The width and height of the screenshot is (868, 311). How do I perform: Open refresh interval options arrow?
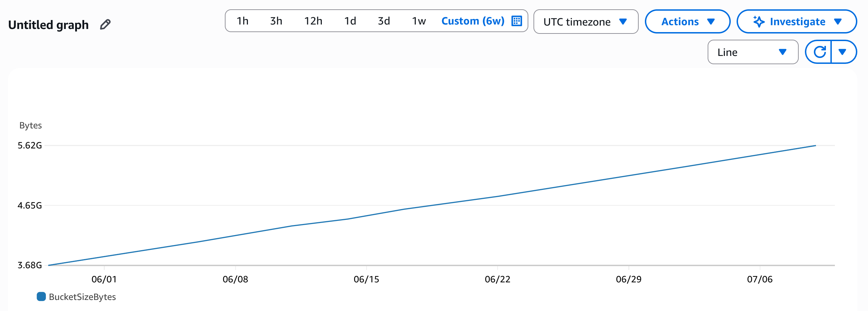(842, 52)
